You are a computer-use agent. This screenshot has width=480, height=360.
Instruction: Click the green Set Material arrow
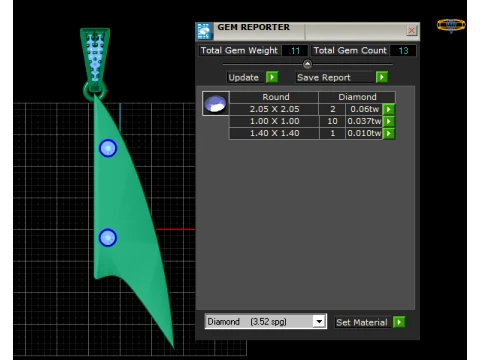tap(399, 322)
